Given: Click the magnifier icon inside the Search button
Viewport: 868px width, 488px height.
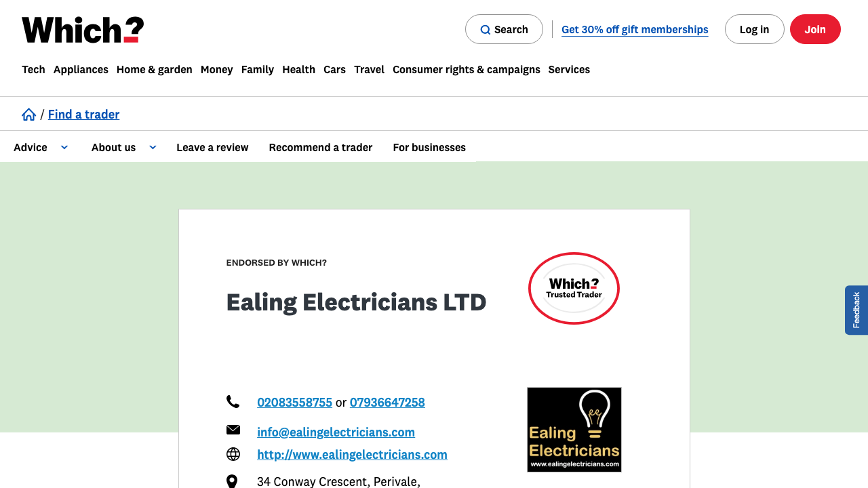Looking at the screenshot, I should (485, 29).
